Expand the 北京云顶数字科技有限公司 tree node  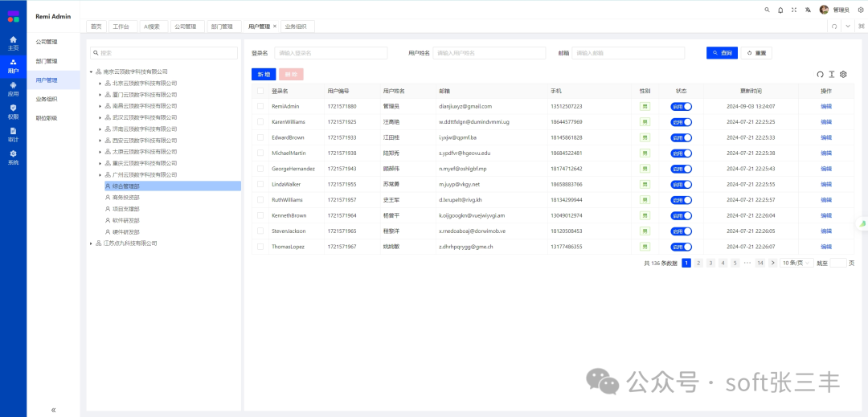[x=100, y=83]
